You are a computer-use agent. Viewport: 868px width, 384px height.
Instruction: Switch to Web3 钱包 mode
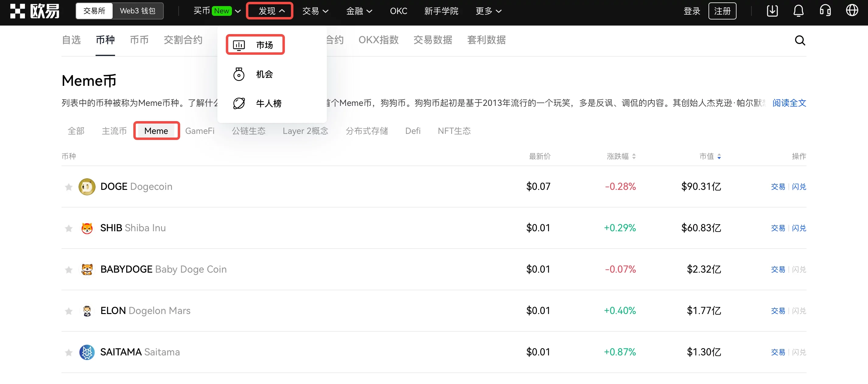tap(138, 11)
